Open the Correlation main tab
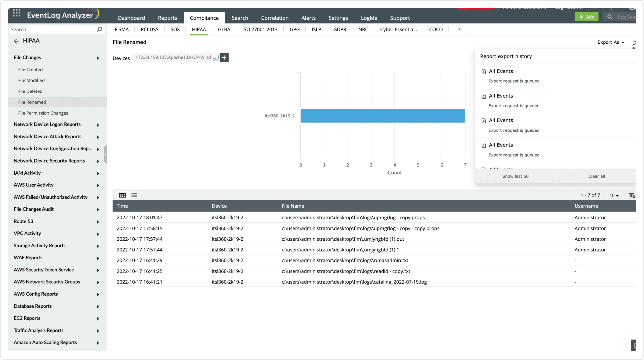The width and height of the screenshot is (644, 360). pyautogui.click(x=275, y=18)
